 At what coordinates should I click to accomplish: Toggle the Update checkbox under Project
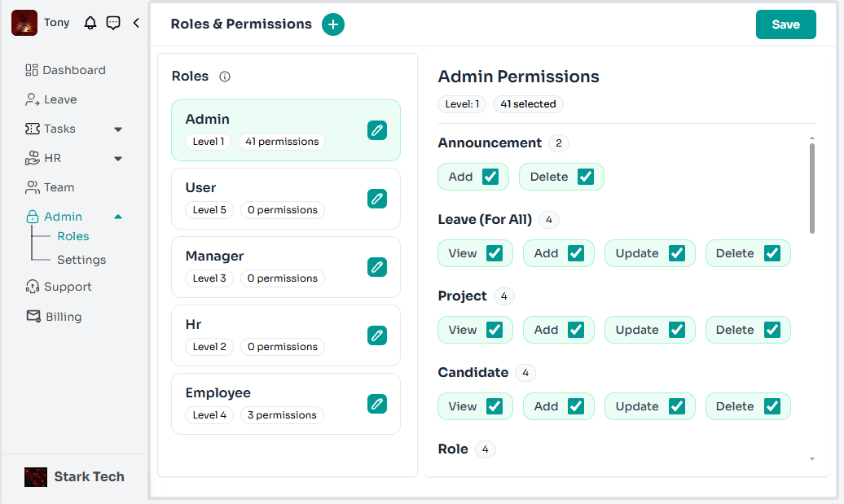point(677,329)
